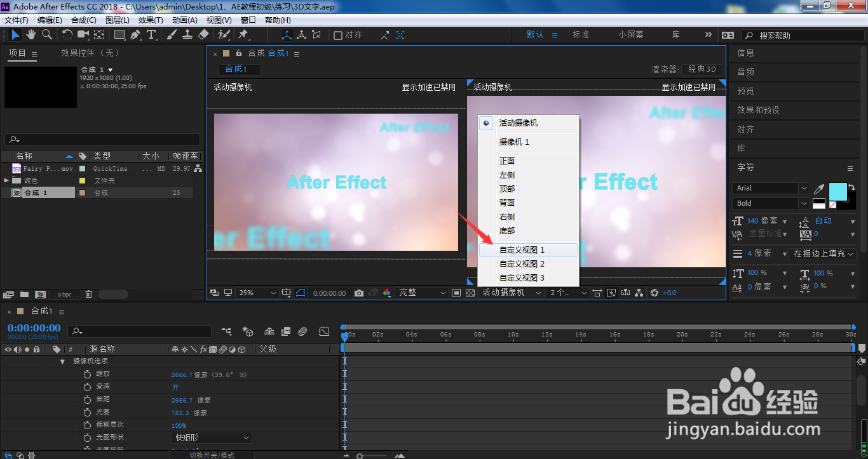This screenshot has height=459, width=868.
Task: Toggle the Motion Blur enable switch
Action: click(302, 331)
